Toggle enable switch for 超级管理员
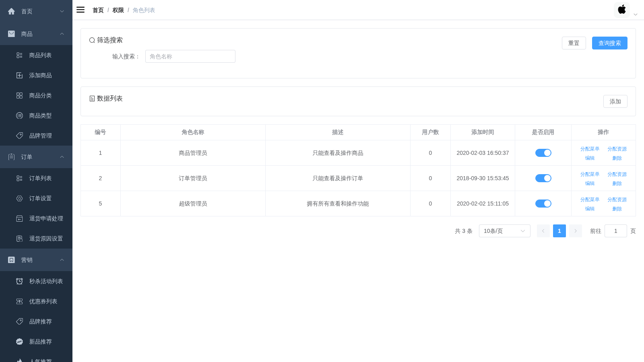 coord(543,204)
